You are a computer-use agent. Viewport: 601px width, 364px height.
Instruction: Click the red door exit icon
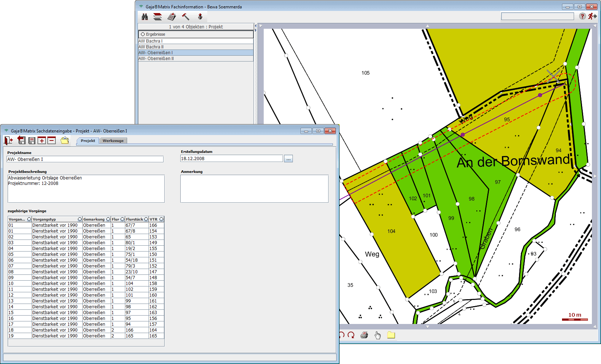pos(8,141)
